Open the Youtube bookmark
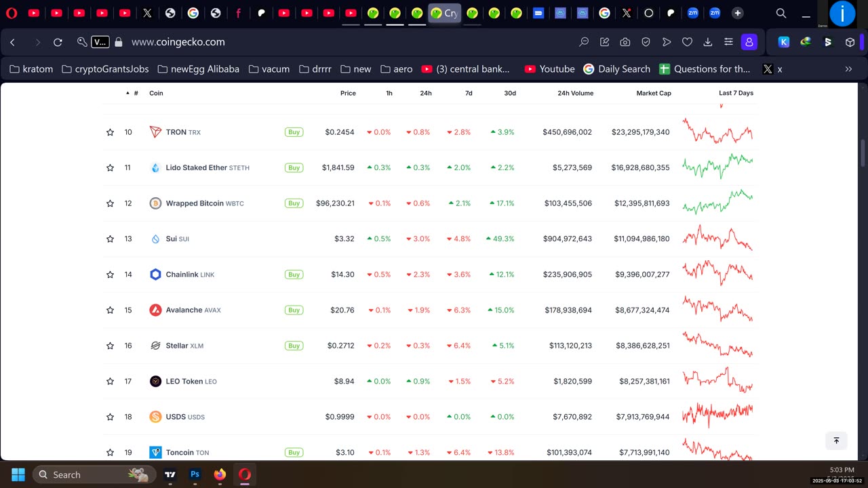This screenshot has height=488, width=868. (549, 69)
